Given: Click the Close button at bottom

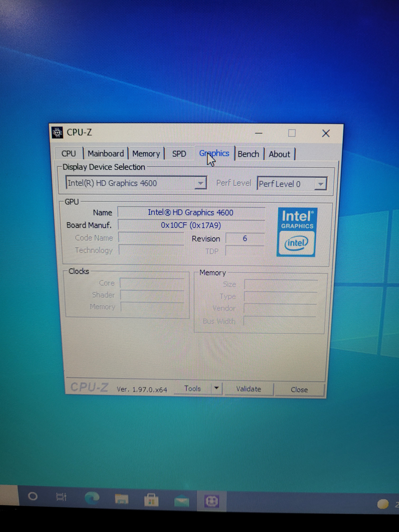Looking at the screenshot, I should tap(299, 389).
